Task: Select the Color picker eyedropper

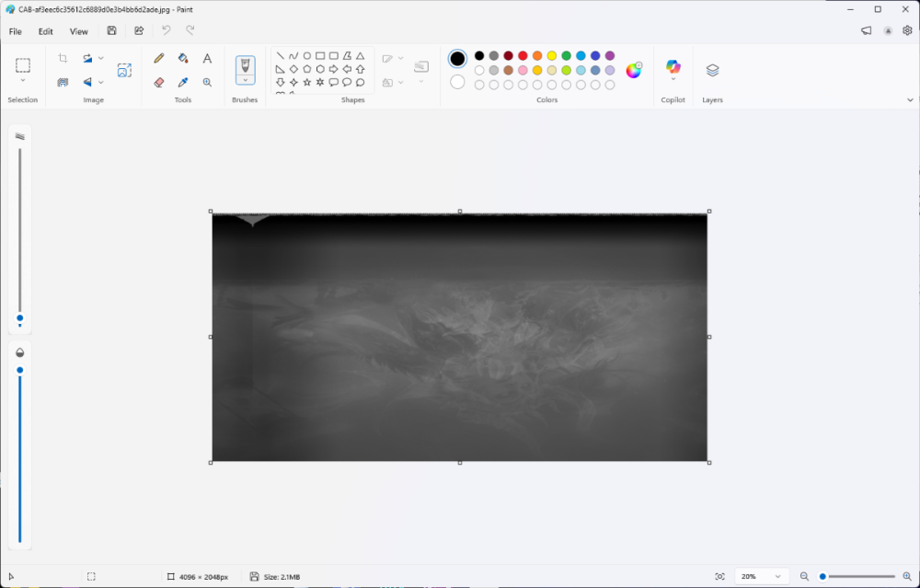Action: pos(183,82)
